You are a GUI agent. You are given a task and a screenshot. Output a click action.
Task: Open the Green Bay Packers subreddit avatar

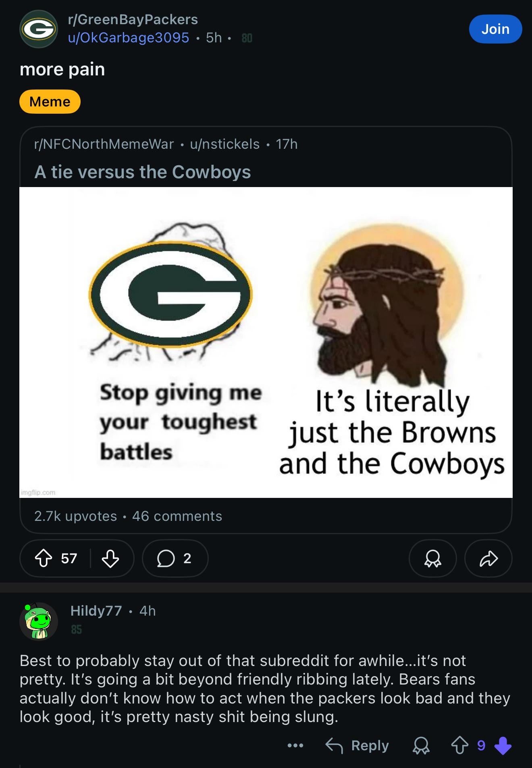(39, 29)
